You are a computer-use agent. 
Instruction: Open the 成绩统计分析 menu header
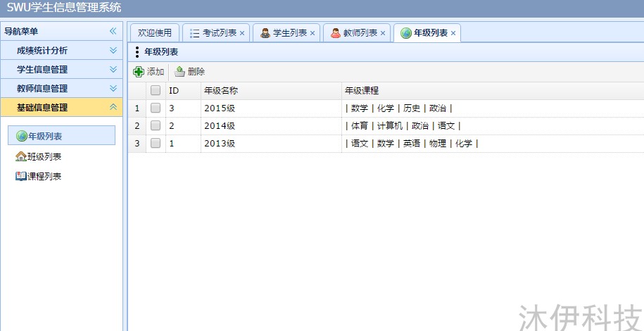[x=62, y=50]
